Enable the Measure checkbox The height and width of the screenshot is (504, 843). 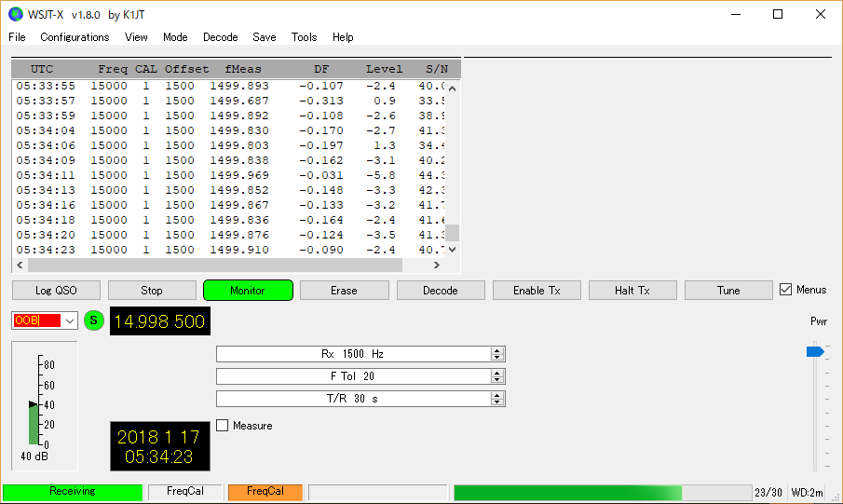222,426
